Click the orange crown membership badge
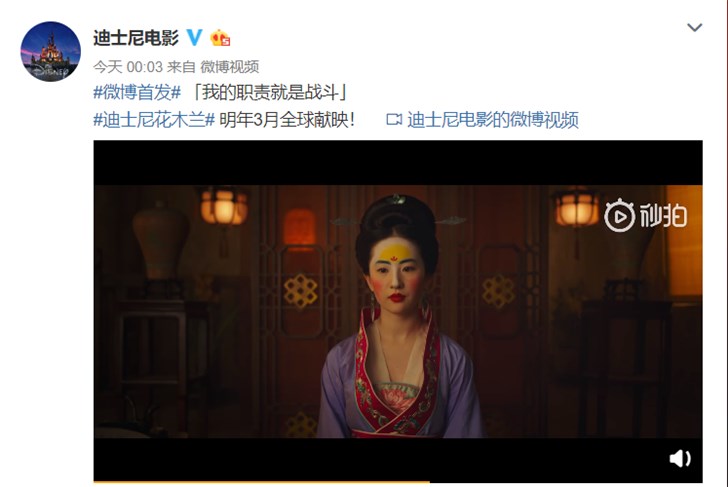 pos(220,38)
